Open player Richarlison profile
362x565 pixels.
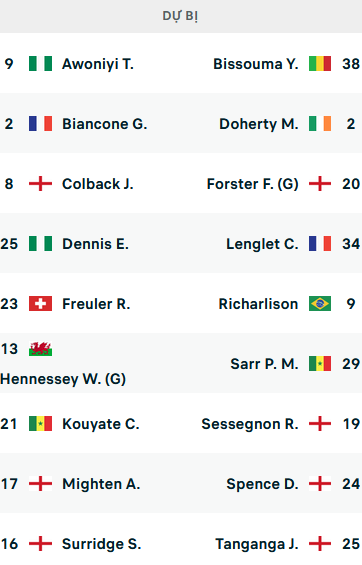(x=259, y=304)
